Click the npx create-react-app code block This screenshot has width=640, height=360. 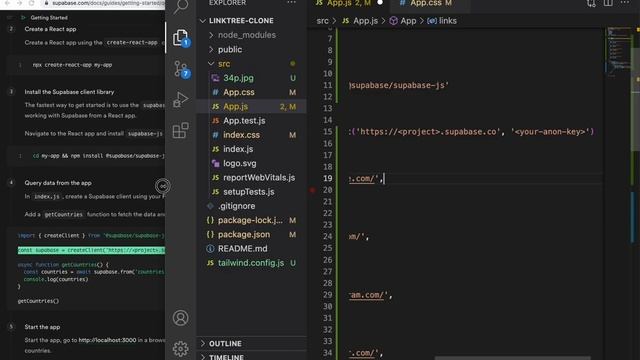click(87, 65)
